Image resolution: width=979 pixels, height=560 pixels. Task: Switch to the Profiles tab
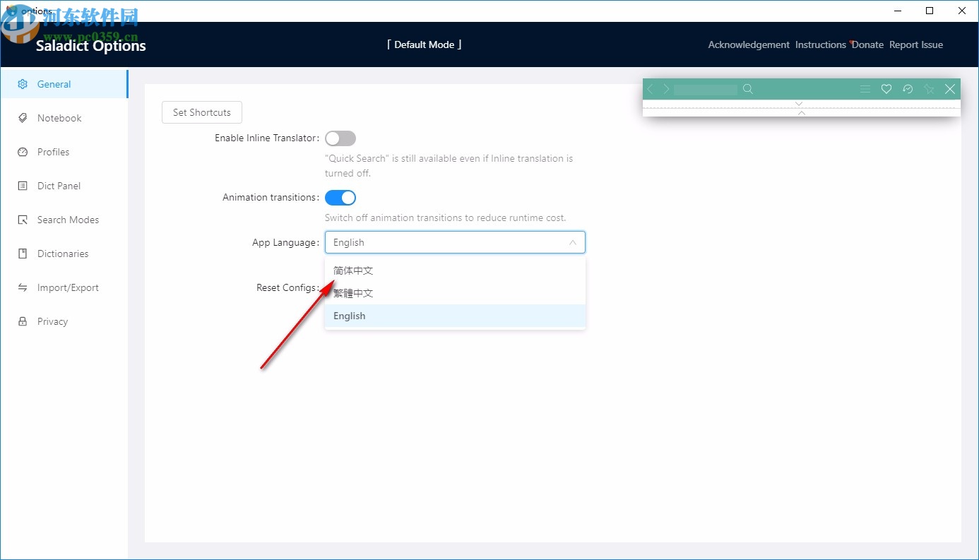point(64,152)
